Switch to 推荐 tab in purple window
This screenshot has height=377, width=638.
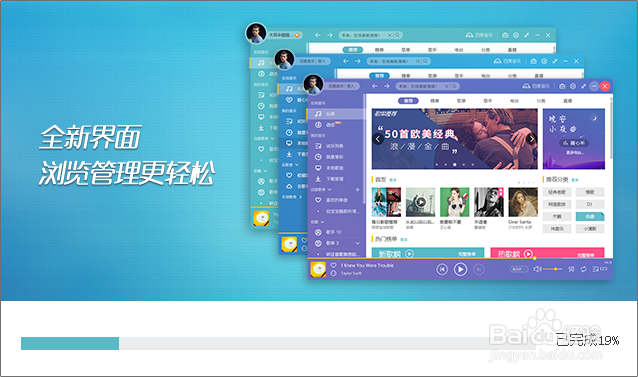pos(408,101)
